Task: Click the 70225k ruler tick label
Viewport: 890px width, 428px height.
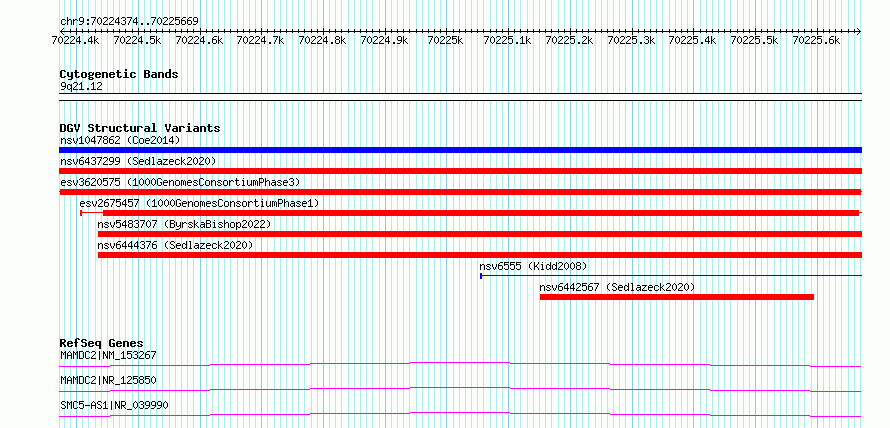Action: point(446,40)
